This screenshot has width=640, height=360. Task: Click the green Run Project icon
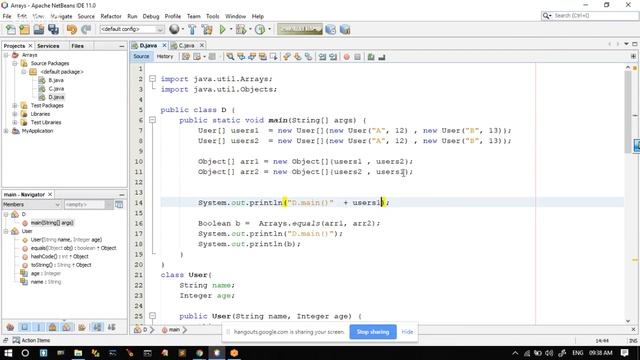click(x=222, y=29)
